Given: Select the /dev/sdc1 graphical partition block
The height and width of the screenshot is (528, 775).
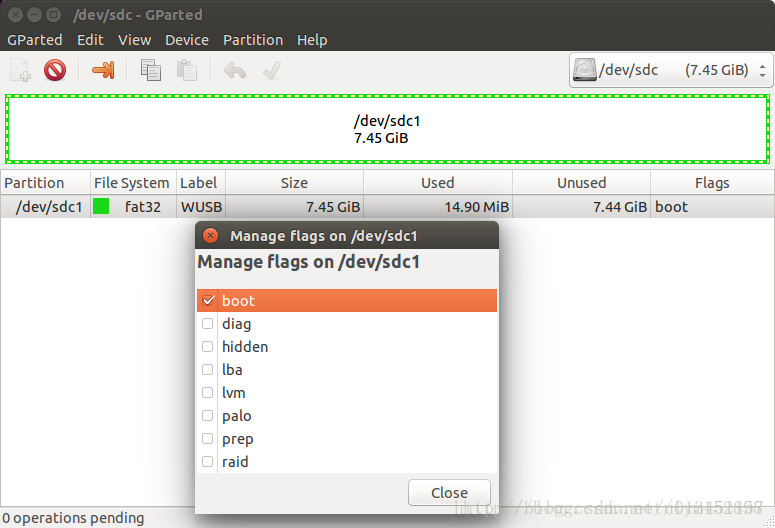Looking at the screenshot, I should (388, 129).
